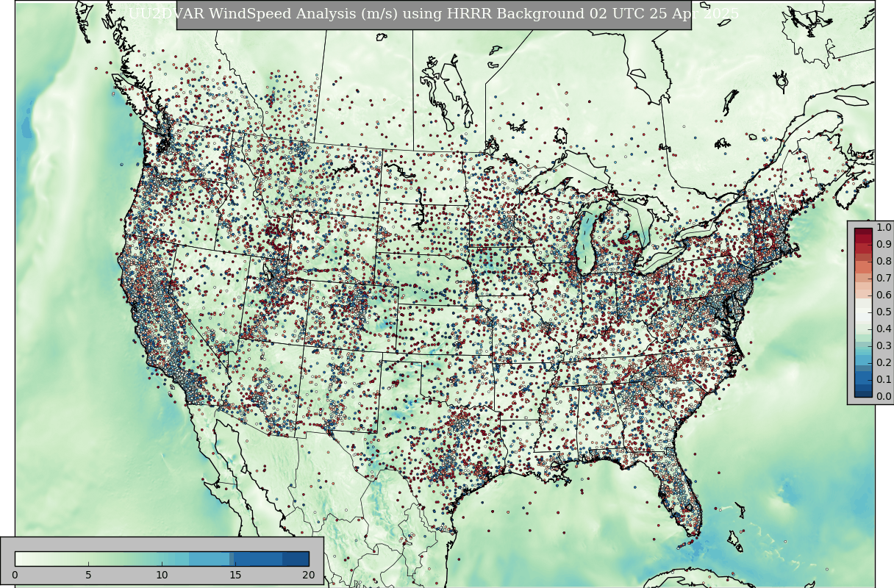894x588 pixels.
Task: Click the 0.6 label on vertical colorbar
Action: click(884, 295)
